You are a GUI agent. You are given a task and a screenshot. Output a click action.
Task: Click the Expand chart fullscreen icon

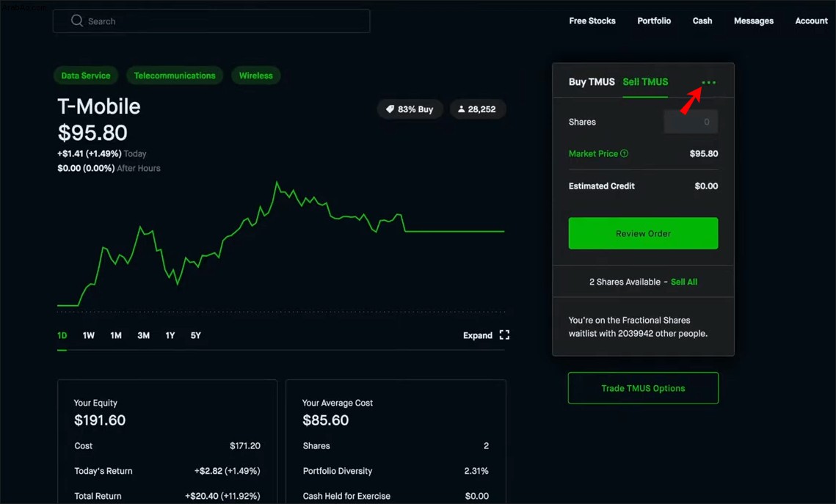pyautogui.click(x=504, y=335)
